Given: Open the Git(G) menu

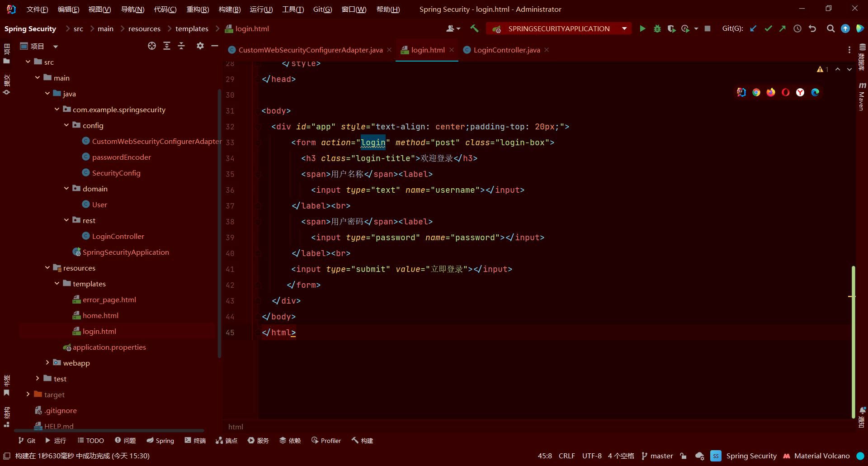Looking at the screenshot, I should point(322,9).
